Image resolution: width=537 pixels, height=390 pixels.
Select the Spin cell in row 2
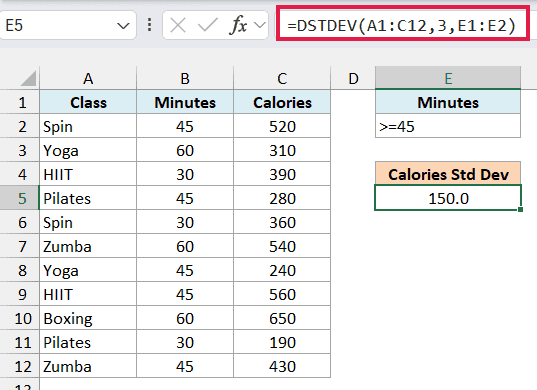pos(88,126)
